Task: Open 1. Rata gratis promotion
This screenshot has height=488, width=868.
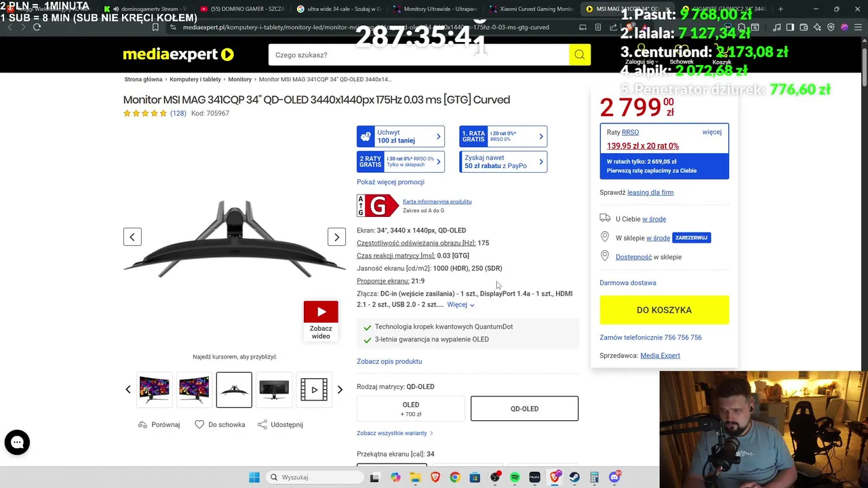Action: point(503,136)
